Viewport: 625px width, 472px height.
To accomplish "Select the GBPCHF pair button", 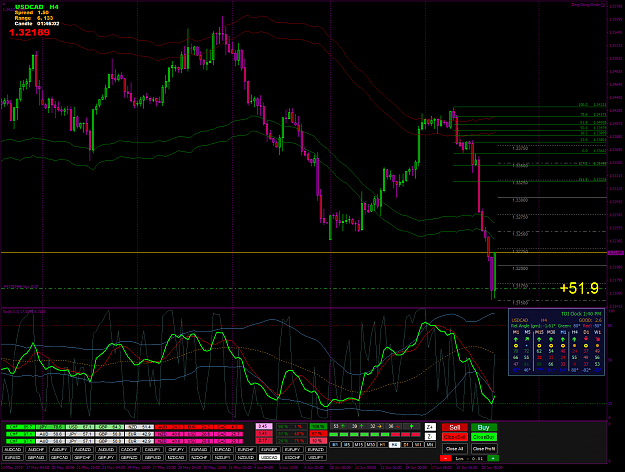I will point(83,458).
